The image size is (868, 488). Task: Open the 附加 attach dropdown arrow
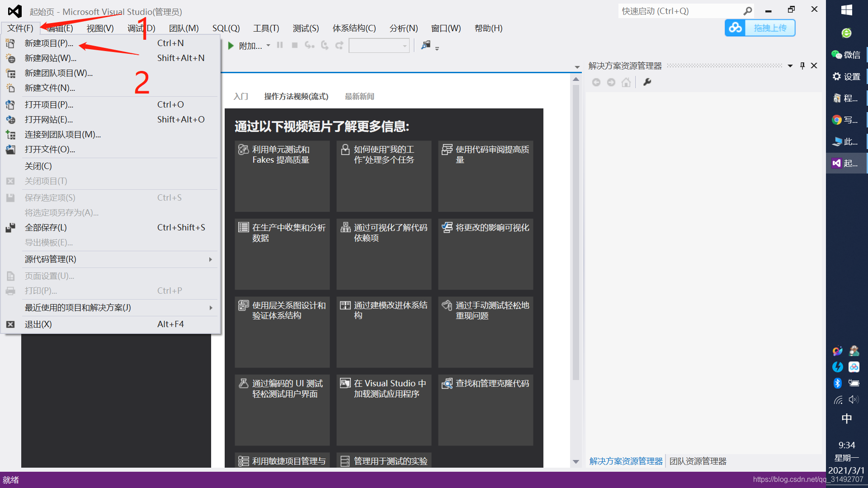(268, 45)
